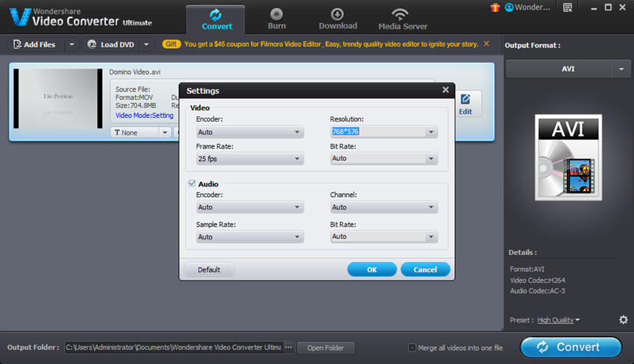
Task: Start conversion with the Convert button
Action: 571,347
